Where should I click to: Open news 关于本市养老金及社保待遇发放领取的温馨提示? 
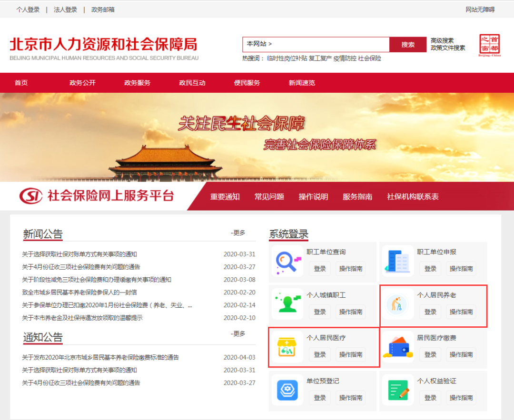[x=82, y=318]
